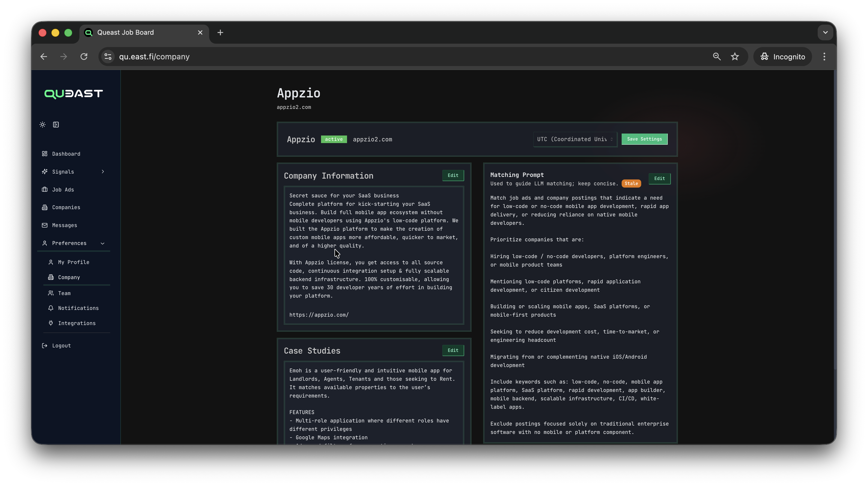Click the Incognito mode indicator

(x=782, y=56)
